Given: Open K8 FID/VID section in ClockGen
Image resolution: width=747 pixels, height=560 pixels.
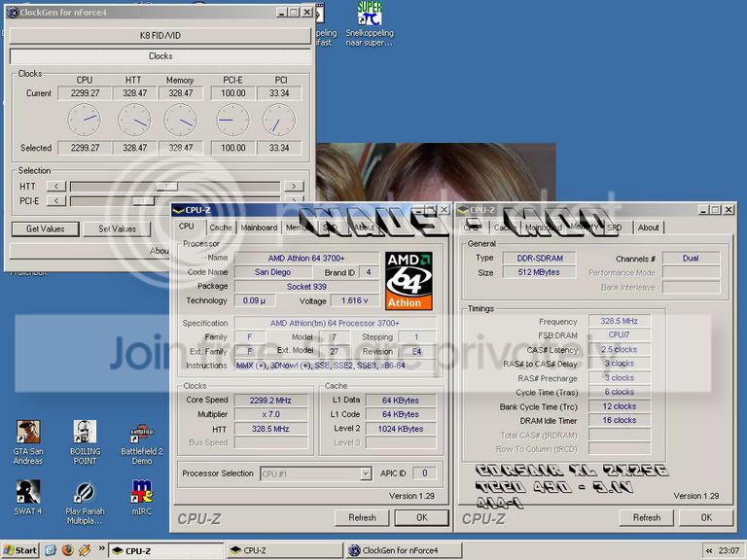Looking at the screenshot, I should [160, 35].
